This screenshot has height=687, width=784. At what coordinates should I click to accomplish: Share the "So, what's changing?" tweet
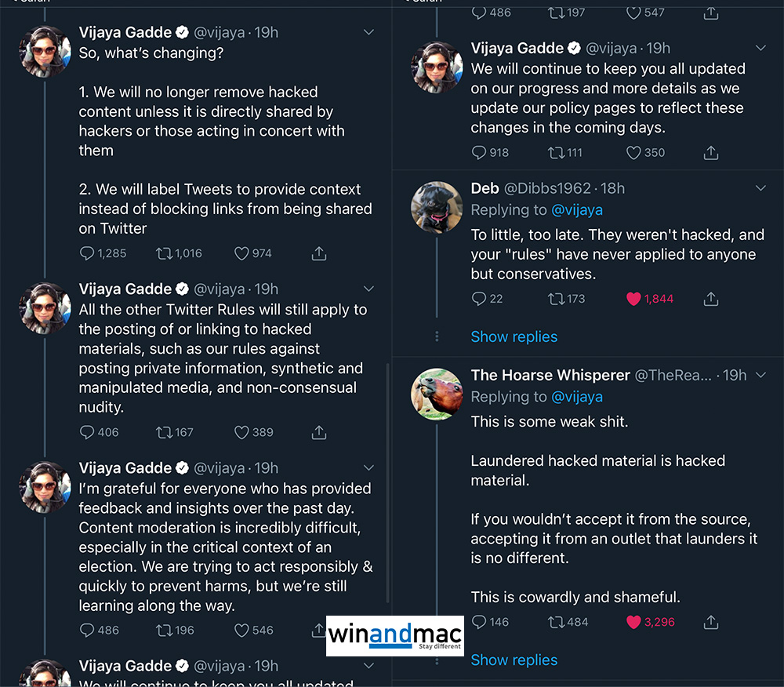click(319, 253)
